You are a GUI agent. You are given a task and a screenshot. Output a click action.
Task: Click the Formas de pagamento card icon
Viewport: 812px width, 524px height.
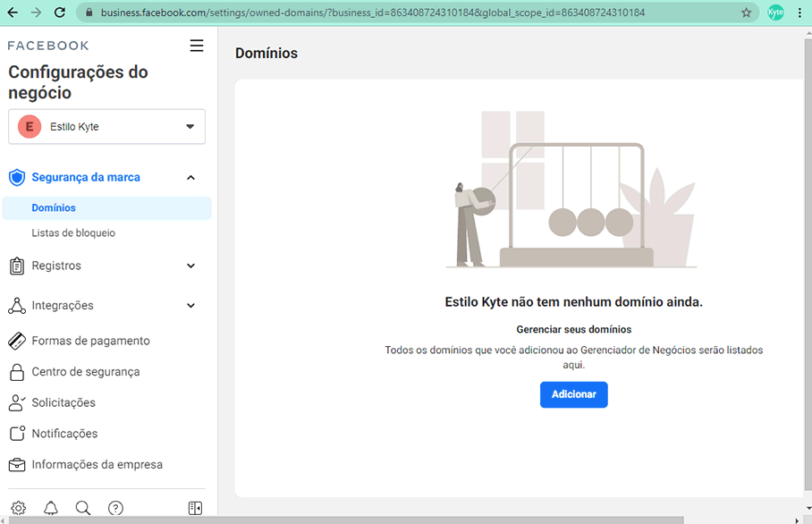coord(17,341)
